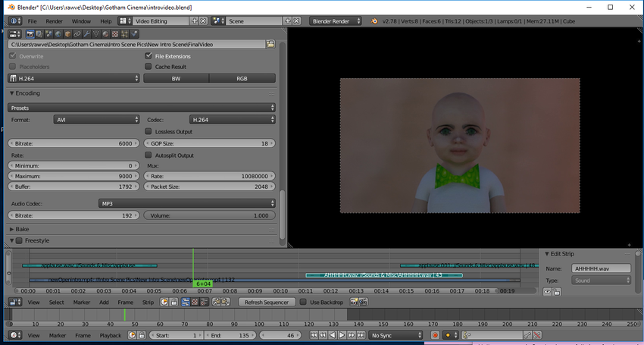Enable the Cache Result checkbox
Image resolution: width=644 pixels, height=345 pixels.
tap(148, 66)
